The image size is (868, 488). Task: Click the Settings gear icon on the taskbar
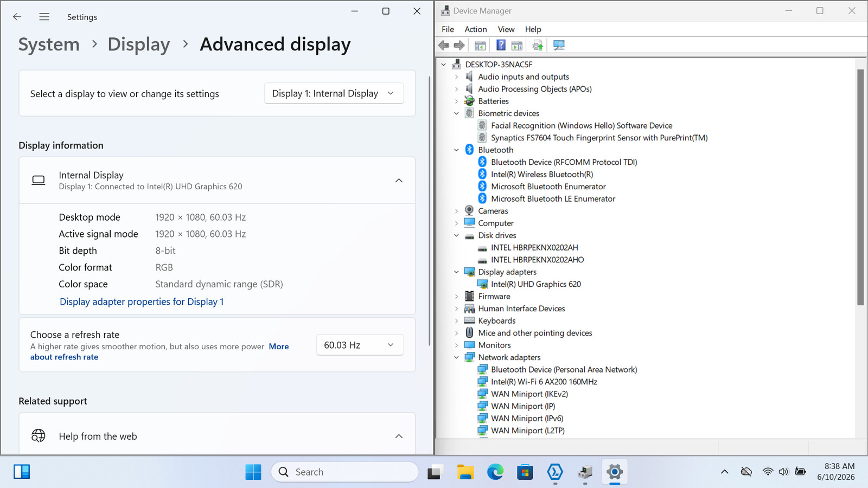615,472
